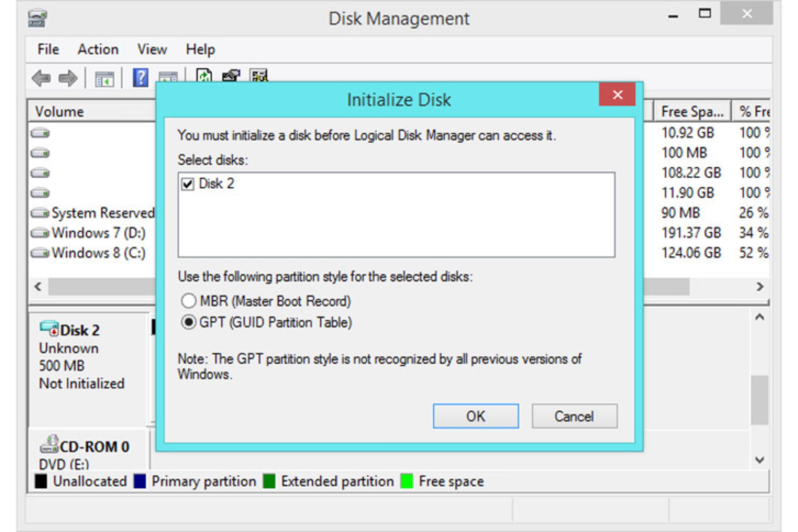Open the blue Help toolbar icon
The width and height of the screenshot is (798, 532).
coord(140,78)
